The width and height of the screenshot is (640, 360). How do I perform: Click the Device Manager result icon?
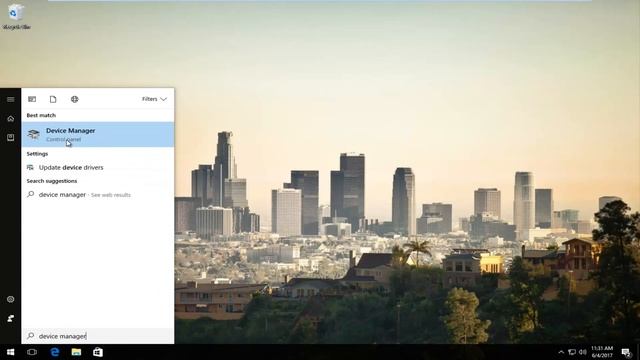(x=33, y=134)
